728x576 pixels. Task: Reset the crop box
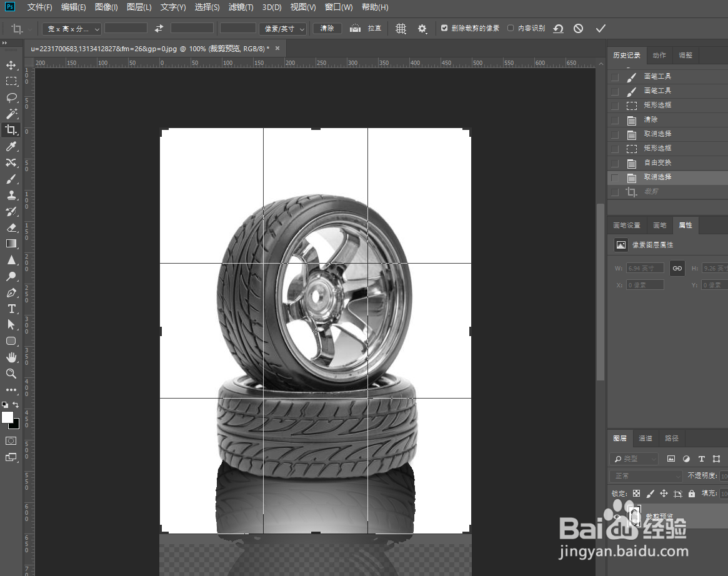[558, 29]
